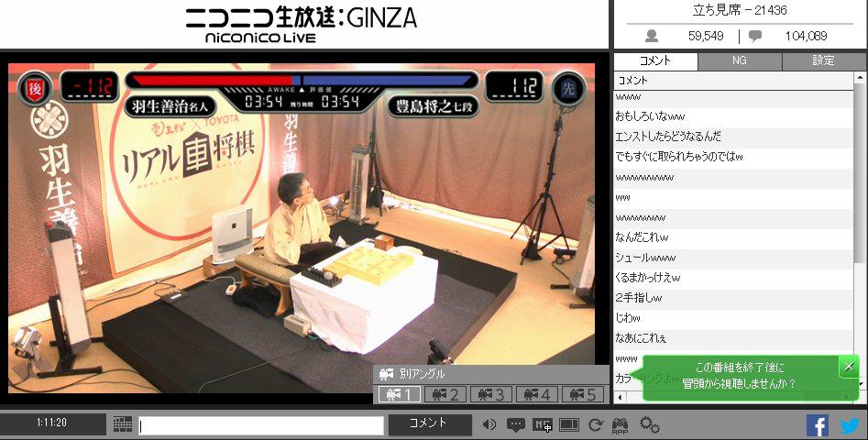Click the comment text input field
Image resolution: width=868 pixels, height=440 pixels.
(261, 425)
